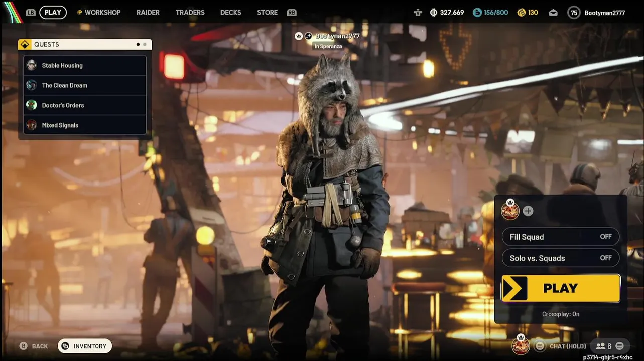The height and width of the screenshot is (361, 644).
Task: Click the B controller button icon
Action: click(x=23, y=346)
